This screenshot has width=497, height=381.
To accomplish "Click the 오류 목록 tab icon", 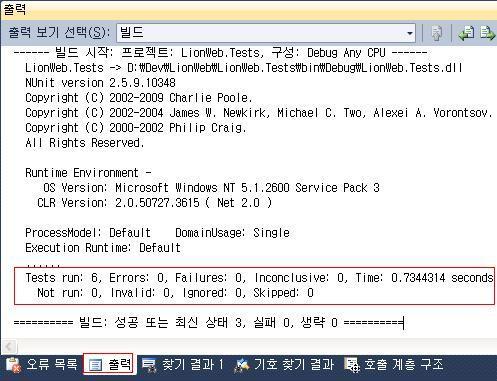I will [14, 364].
